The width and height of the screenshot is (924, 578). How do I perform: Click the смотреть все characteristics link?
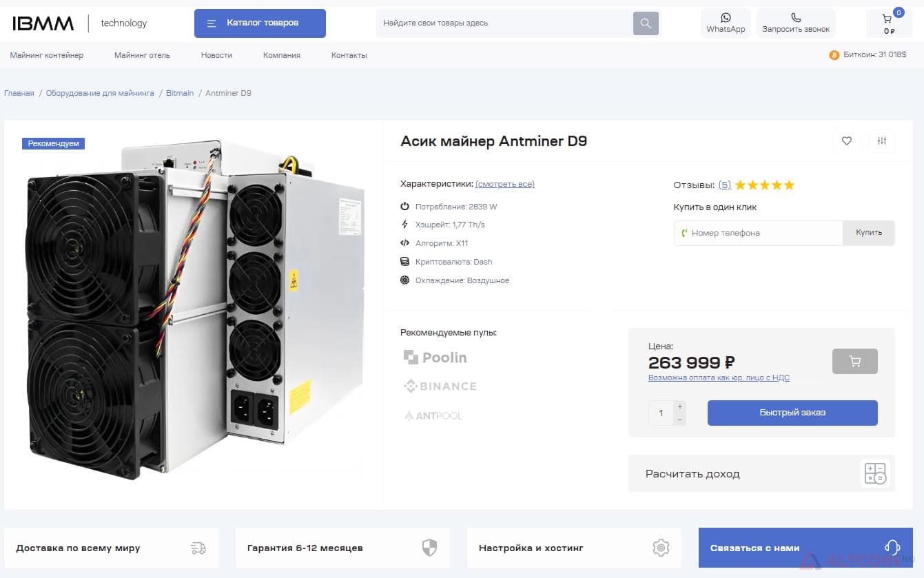505,184
